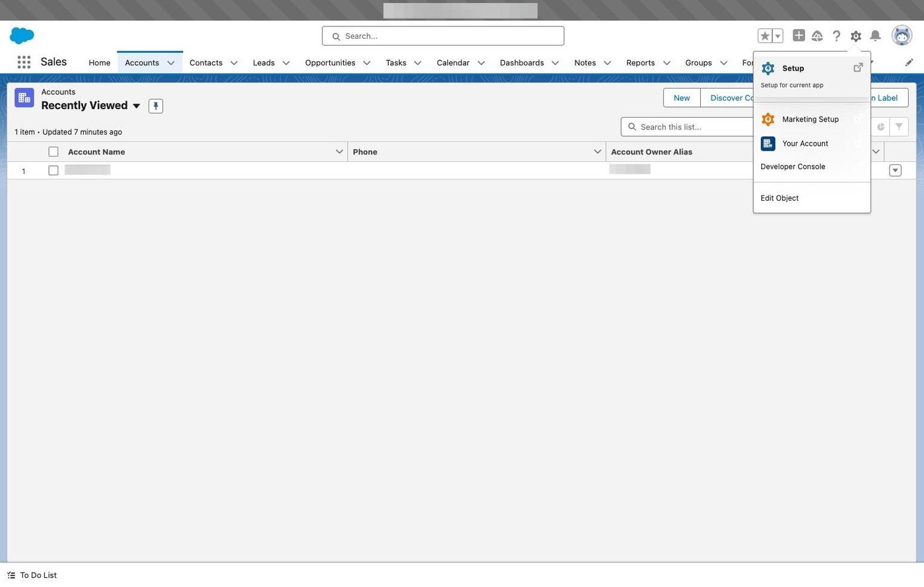Open Developer Console from menu
924x587 pixels.
[812, 166]
